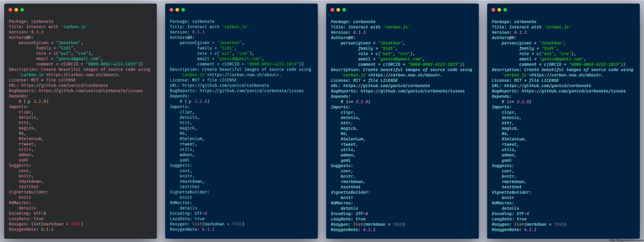The height and width of the screenshot is (242, 644).
Task: Click 'httr,' import in the rightmost panel
Action: tap(508, 123)
